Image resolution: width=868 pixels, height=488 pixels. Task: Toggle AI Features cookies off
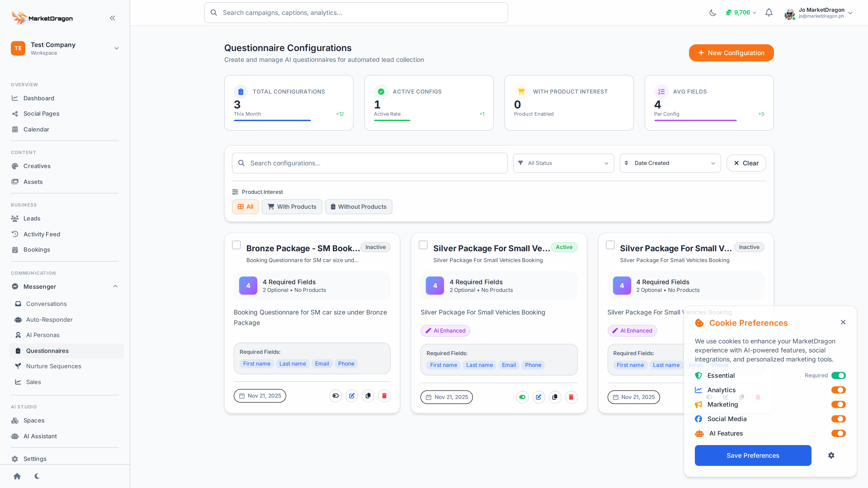pyautogui.click(x=838, y=434)
